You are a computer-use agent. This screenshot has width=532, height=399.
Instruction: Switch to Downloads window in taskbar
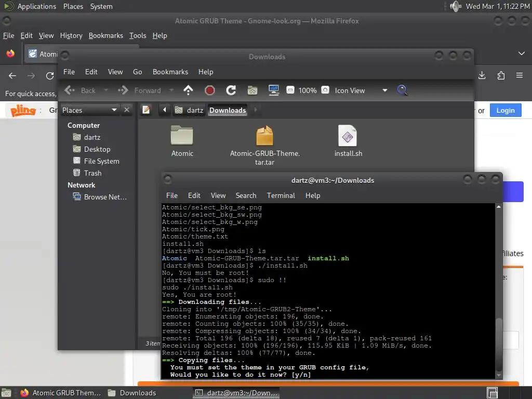(132, 393)
